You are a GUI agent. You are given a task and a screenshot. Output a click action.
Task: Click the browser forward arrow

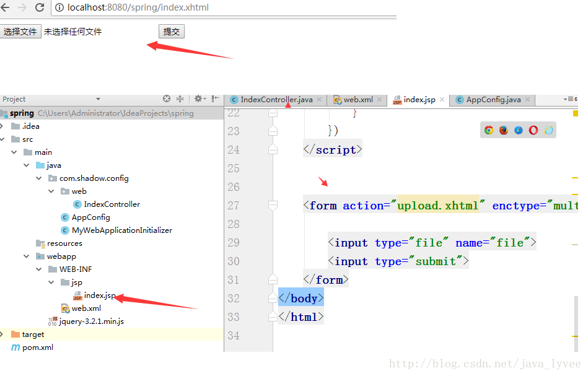coord(22,7)
